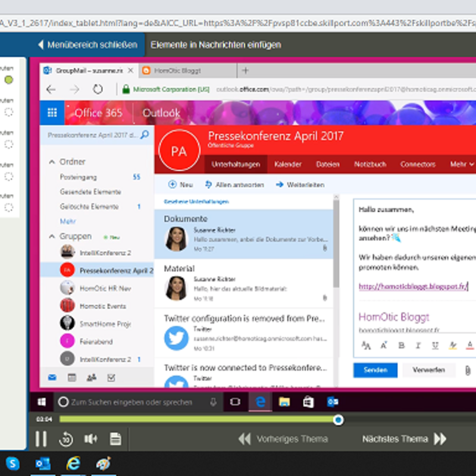Screen dimensions: 476x476
Task: Jump to Vorheriges Thema
Action: tap(283, 439)
